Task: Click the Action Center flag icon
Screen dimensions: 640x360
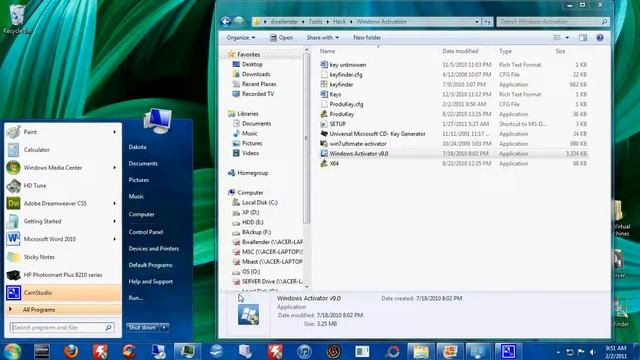Action: 581,352
